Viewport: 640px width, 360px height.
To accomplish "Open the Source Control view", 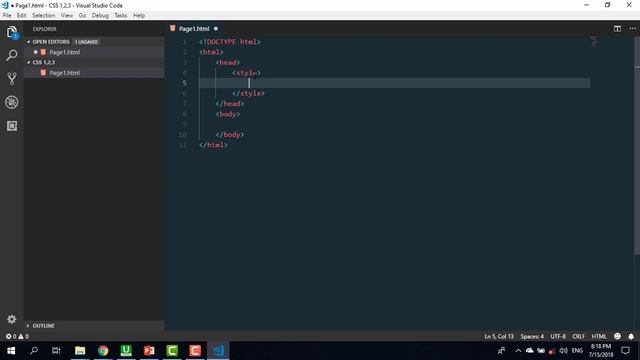I will [12, 78].
